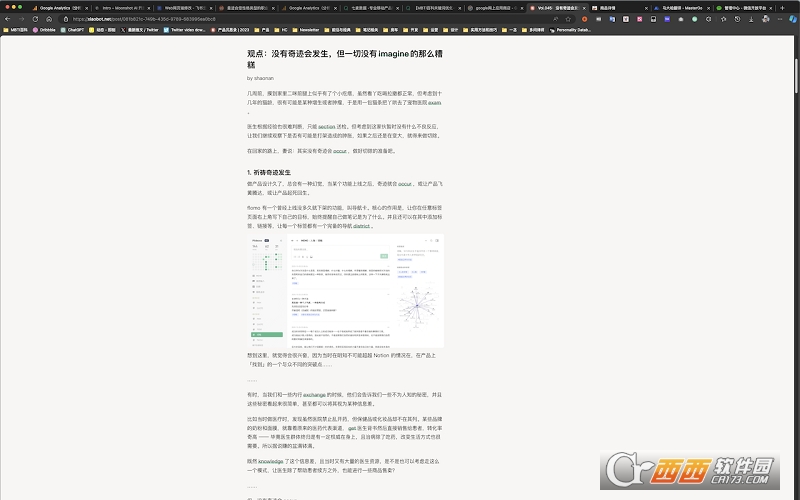The image size is (800, 500).
Task: Click the address bar URL field
Action: [x=306, y=19]
